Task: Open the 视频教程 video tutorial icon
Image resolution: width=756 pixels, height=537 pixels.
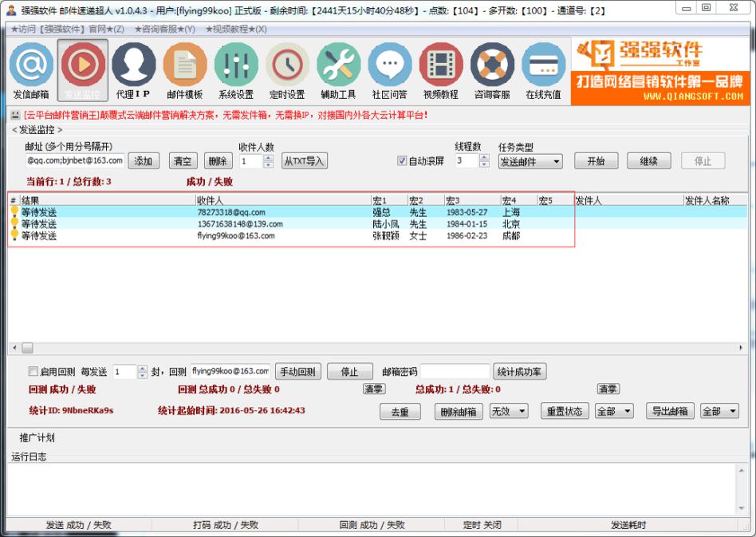Action: pos(440,70)
